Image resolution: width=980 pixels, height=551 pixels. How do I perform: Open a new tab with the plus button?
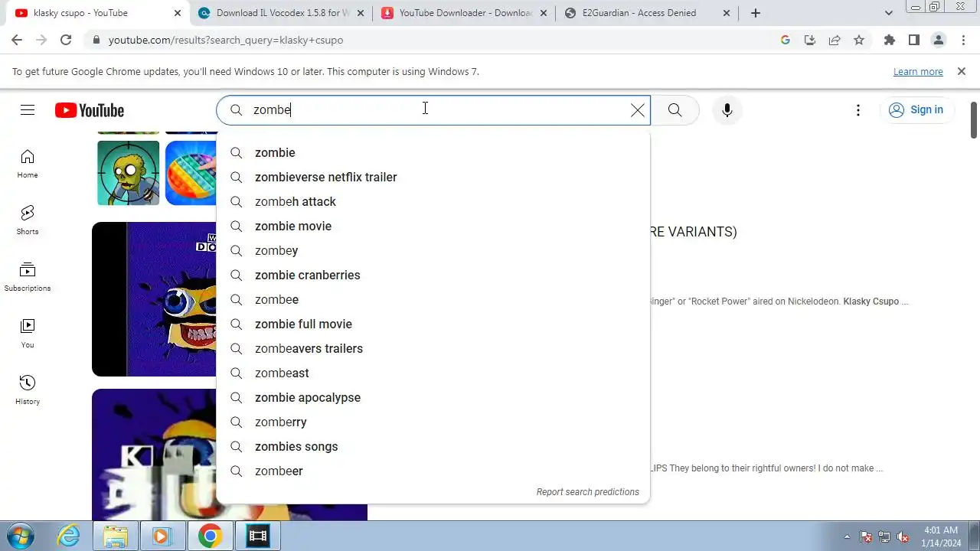tap(756, 13)
